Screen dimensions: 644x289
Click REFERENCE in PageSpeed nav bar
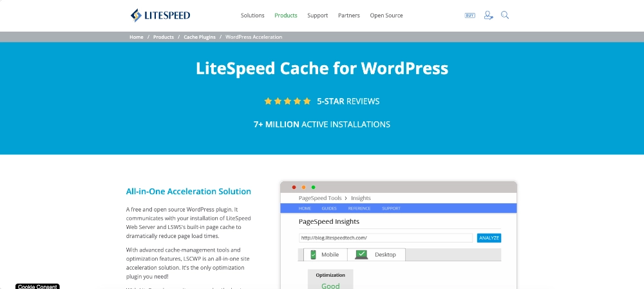(x=359, y=208)
